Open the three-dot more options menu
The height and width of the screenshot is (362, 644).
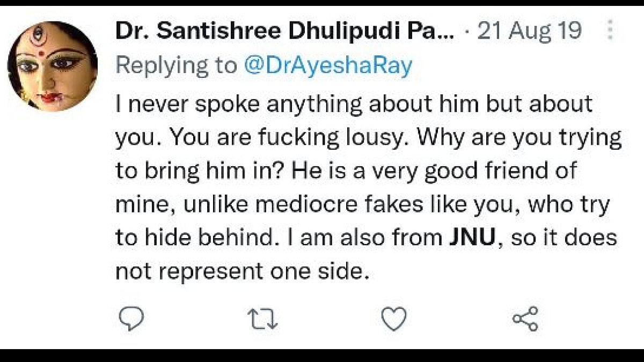[x=610, y=31]
